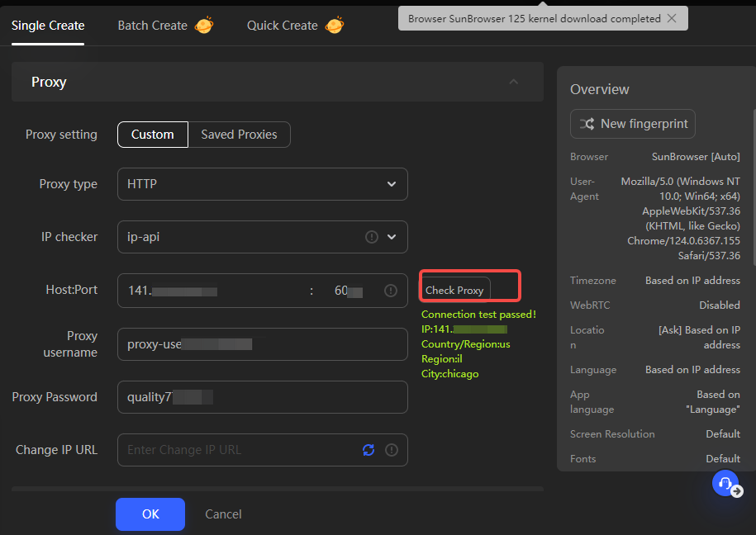Dismiss the kernel download notification

672,18
